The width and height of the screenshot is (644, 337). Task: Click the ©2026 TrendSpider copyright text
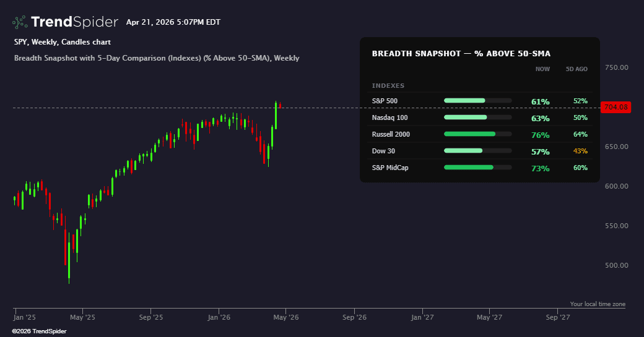(x=40, y=331)
